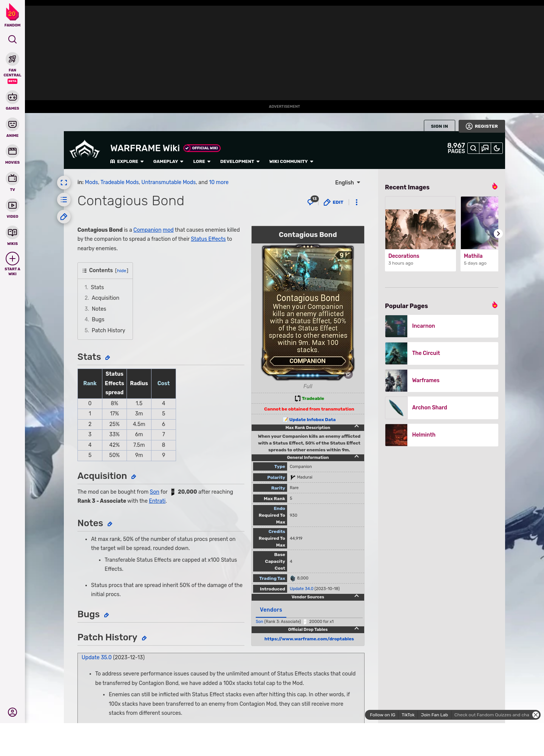The height and width of the screenshot is (756, 544).
Task: Open the Development dropdown menu
Action: click(240, 161)
